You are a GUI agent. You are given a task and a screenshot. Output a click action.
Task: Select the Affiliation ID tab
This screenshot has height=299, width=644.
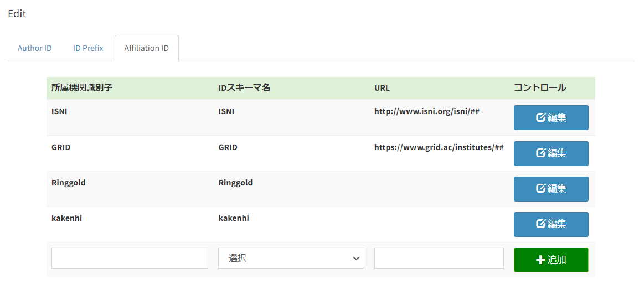point(146,48)
